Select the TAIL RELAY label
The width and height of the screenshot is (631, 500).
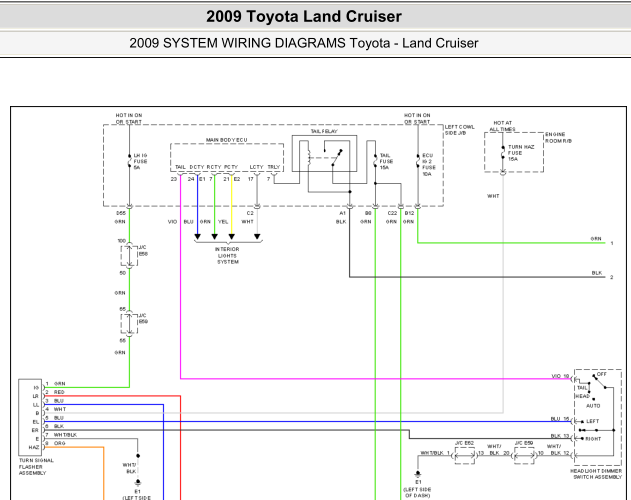(x=324, y=131)
